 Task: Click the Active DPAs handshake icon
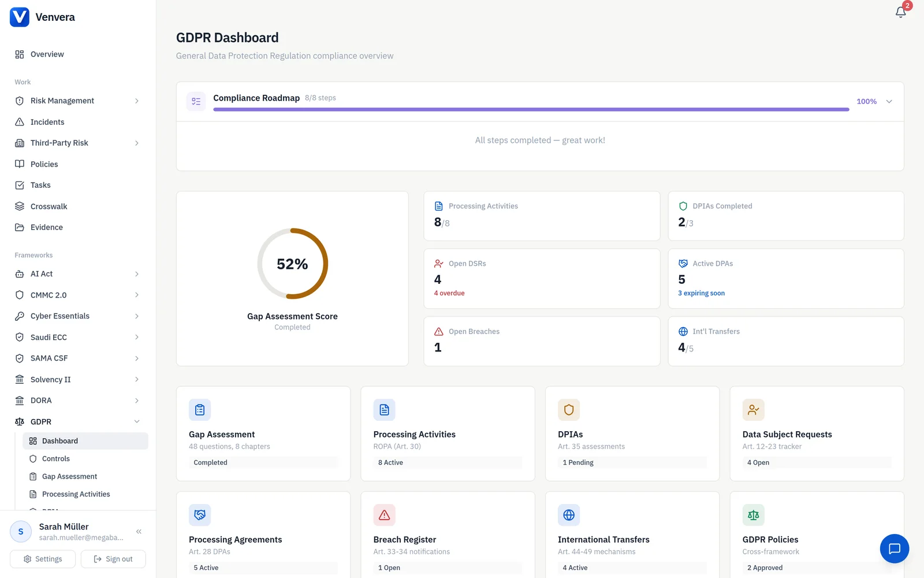tap(683, 264)
